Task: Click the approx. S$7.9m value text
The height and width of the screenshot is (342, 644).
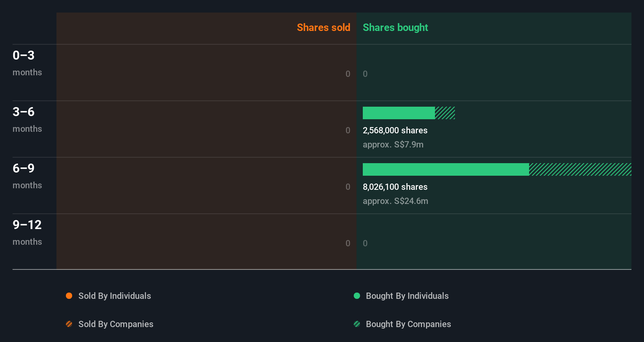Action: tap(393, 144)
